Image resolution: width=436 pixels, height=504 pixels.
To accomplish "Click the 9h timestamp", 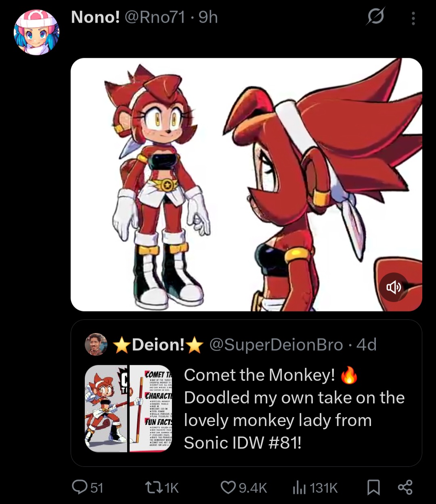I will (208, 17).
